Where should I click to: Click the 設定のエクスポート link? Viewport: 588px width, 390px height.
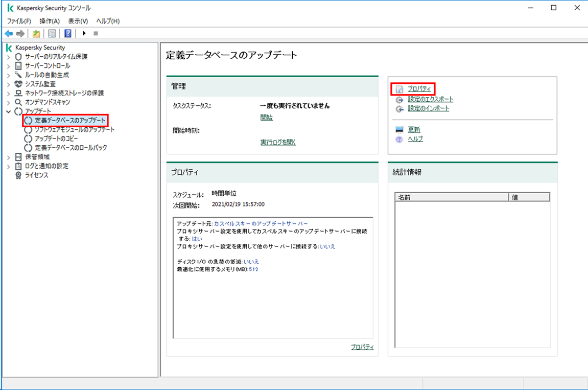[431, 99]
